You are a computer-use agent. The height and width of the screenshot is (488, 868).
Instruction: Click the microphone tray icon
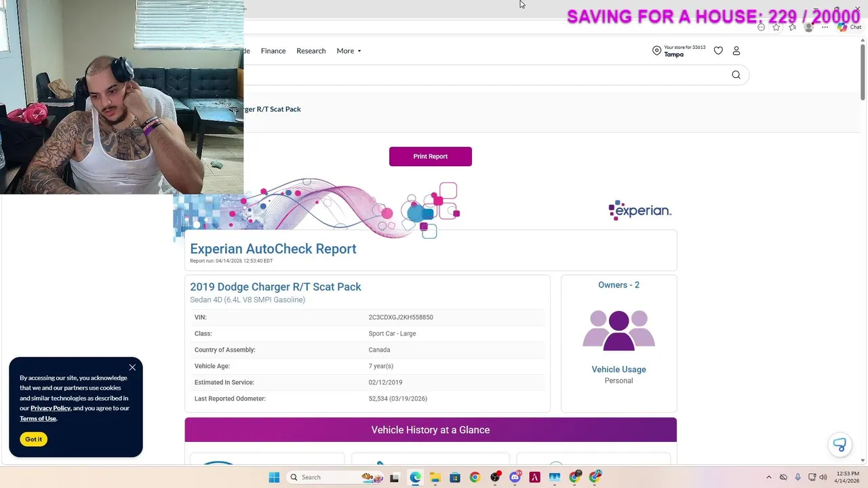[x=797, y=477]
